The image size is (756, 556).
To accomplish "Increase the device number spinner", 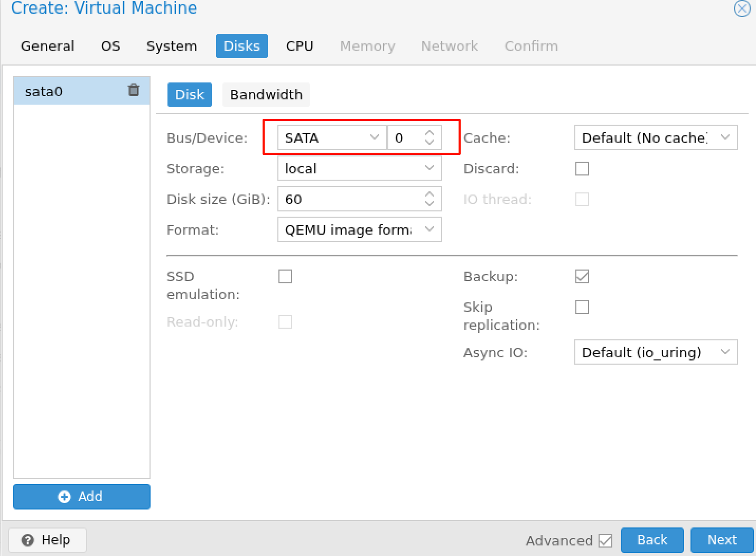I will (x=430, y=133).
